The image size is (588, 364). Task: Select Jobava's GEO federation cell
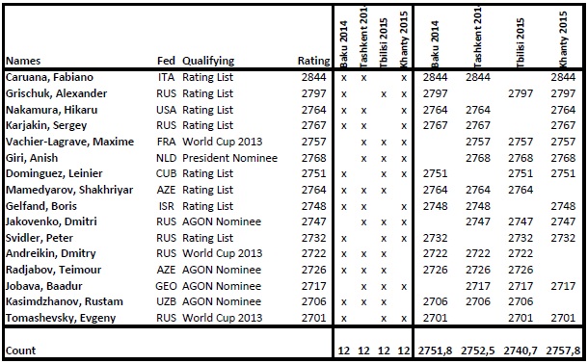tap(166, 286)
